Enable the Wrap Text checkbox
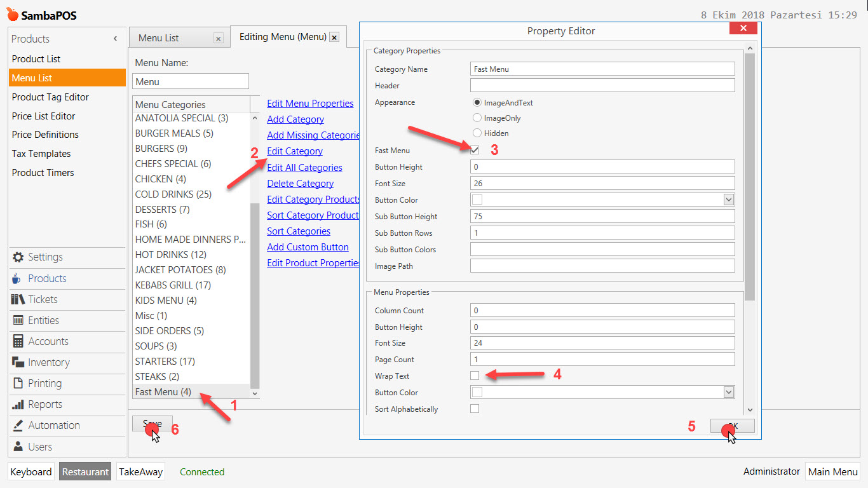This screenshot has height=488, width=868. [475, 376]
